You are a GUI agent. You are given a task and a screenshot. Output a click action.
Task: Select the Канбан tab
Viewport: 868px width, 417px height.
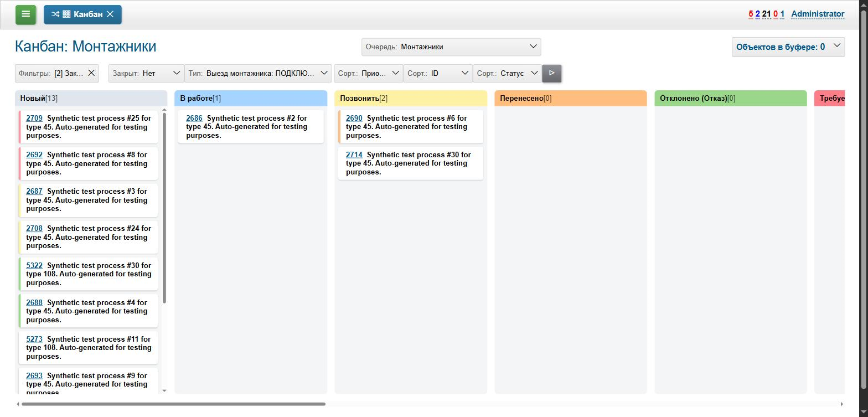tap(82, 14)
